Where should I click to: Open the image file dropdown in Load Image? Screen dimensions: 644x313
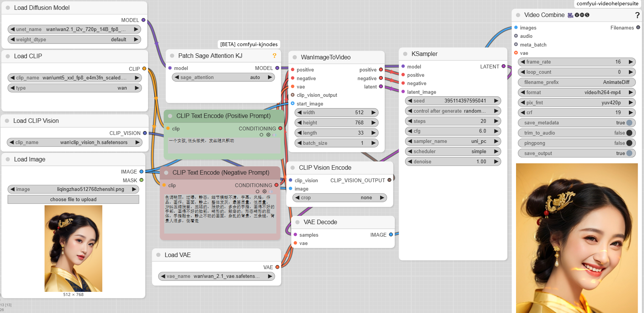click(73, 189)
